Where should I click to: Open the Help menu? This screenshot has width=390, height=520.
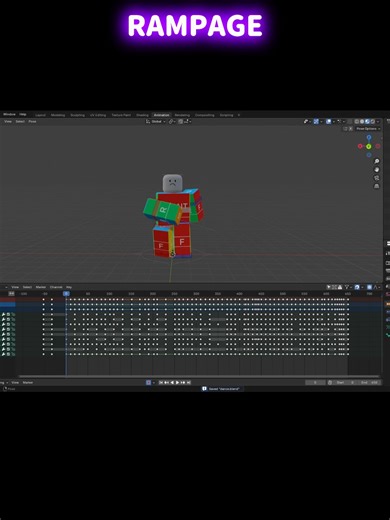click(x=23, y=114)
